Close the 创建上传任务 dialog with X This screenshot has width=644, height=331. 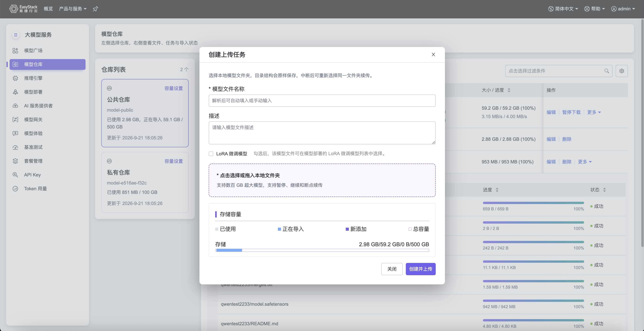[433, 54]
